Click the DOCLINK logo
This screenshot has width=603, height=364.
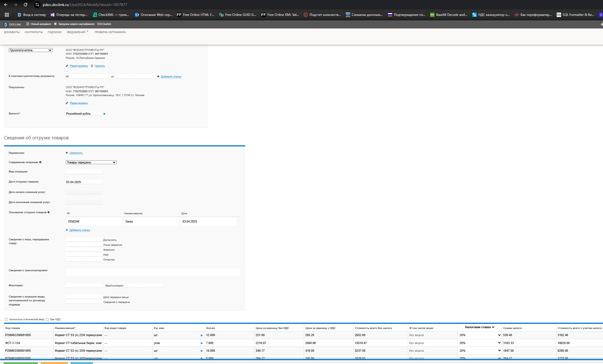pos(13,24)
